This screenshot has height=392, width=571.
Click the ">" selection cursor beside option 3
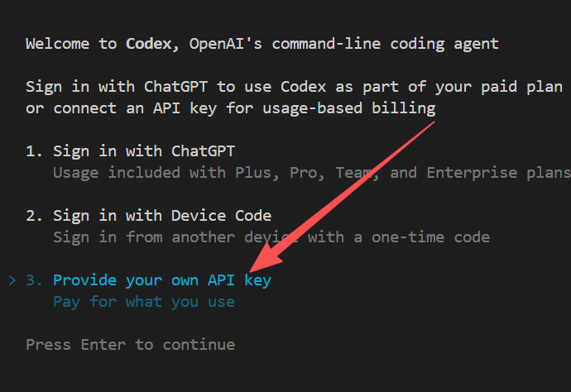[12, 280]
